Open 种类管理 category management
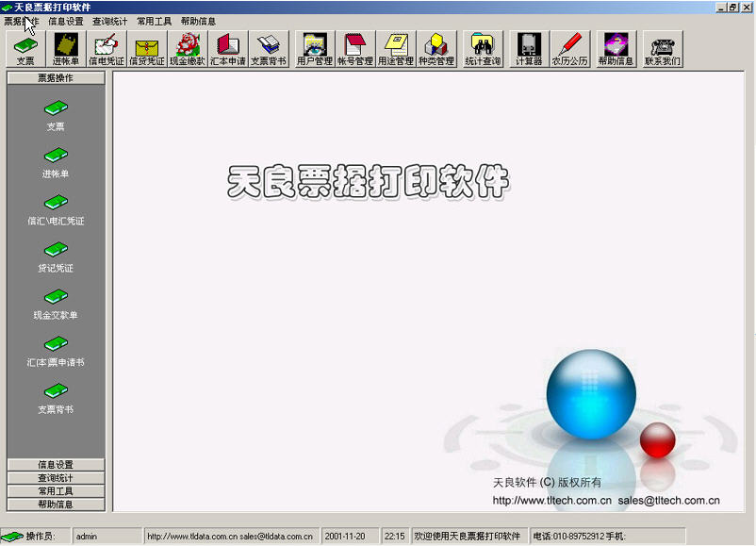Image resolution: width=756 pixels, height=546 pixels. point(436,49)
